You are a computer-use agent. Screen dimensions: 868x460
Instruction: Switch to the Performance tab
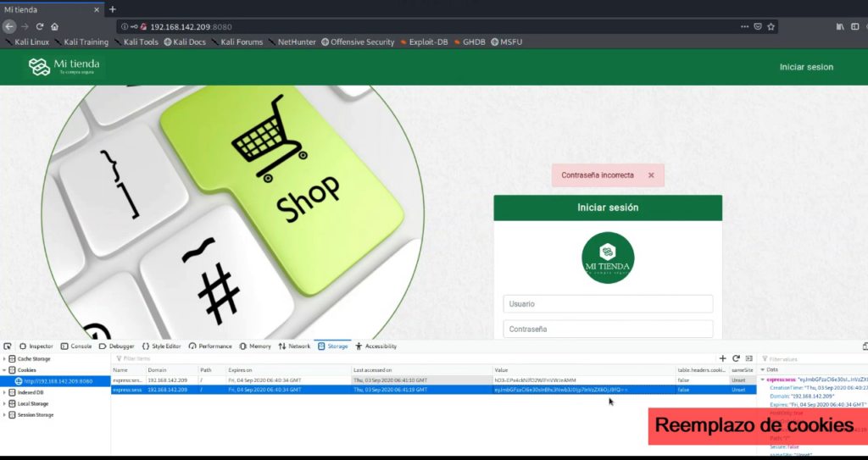click(x=210, y=346)
